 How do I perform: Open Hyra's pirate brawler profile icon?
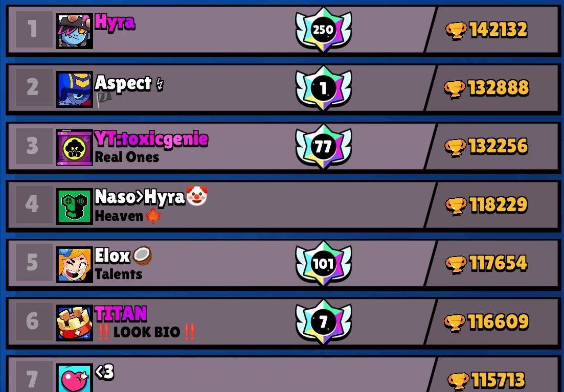(75, 31)
